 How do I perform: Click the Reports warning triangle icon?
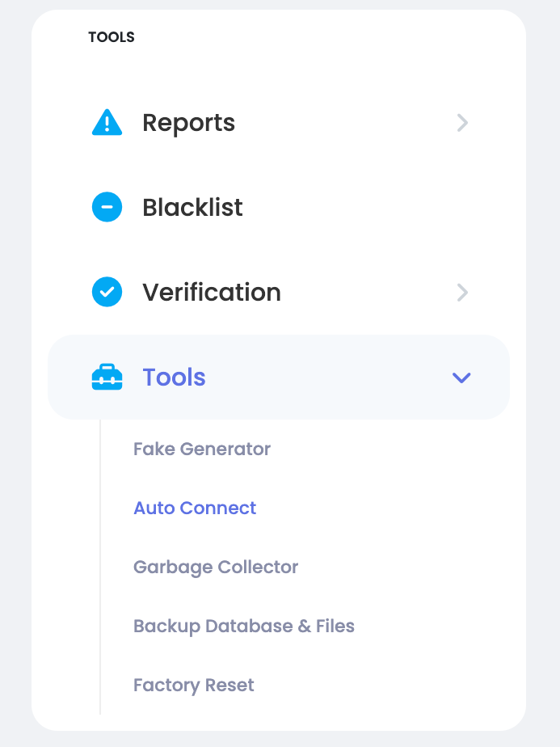[107, 122]
